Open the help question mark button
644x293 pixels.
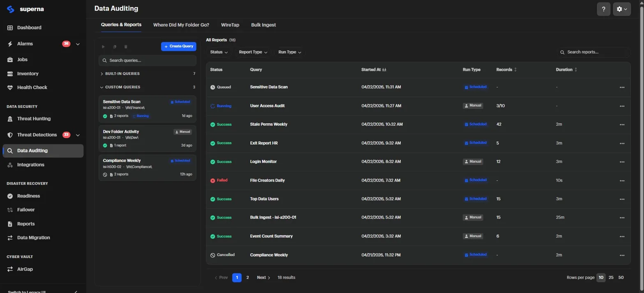(603, 9)
